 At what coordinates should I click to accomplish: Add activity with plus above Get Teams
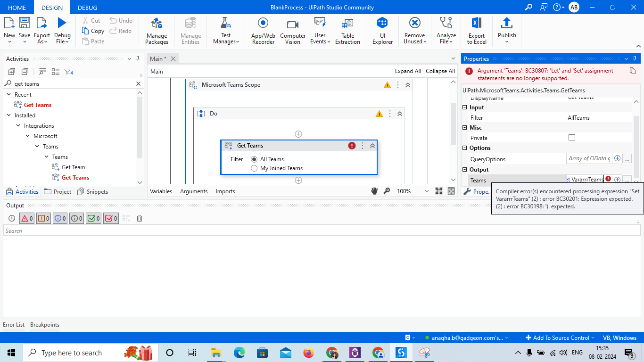click(x=298, y=134)
